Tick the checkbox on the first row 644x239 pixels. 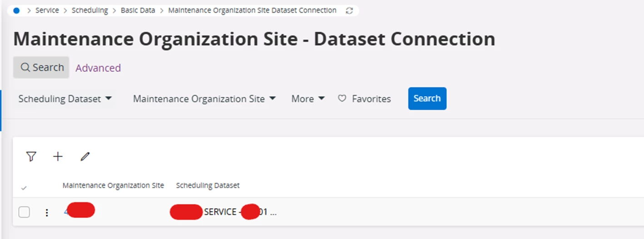tap(24, 212)
